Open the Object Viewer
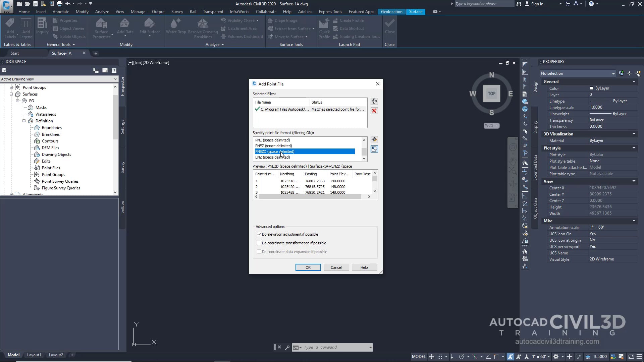This screenshot has width=644, height=362. coord(69,28)
